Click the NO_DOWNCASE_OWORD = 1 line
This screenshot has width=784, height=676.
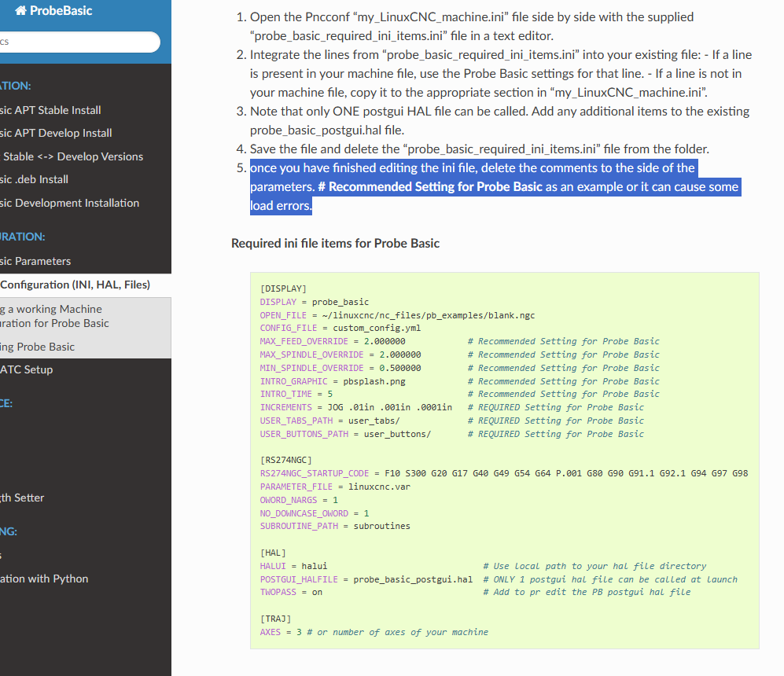coord(315,513)
